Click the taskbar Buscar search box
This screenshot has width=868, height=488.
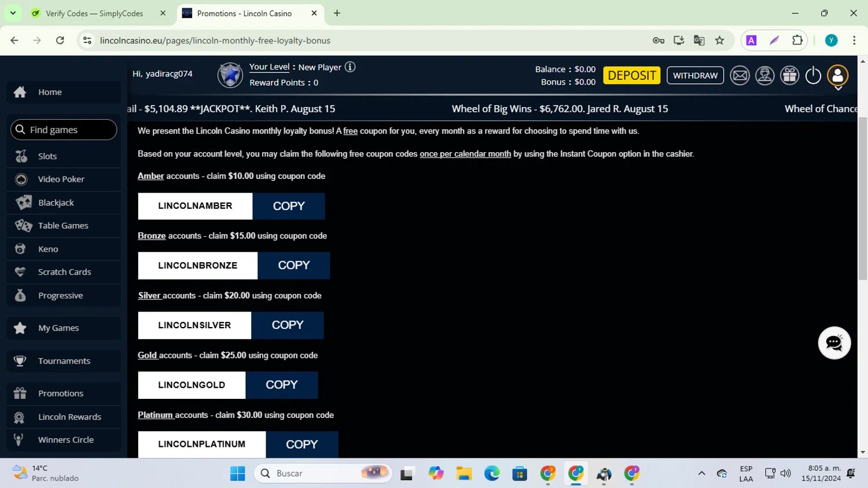323,474
